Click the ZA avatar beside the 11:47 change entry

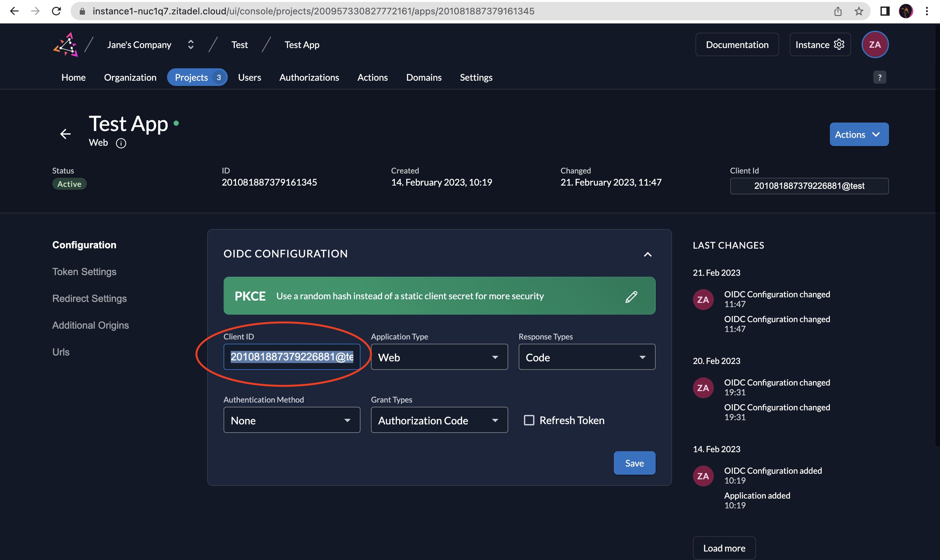coord(703,299)
